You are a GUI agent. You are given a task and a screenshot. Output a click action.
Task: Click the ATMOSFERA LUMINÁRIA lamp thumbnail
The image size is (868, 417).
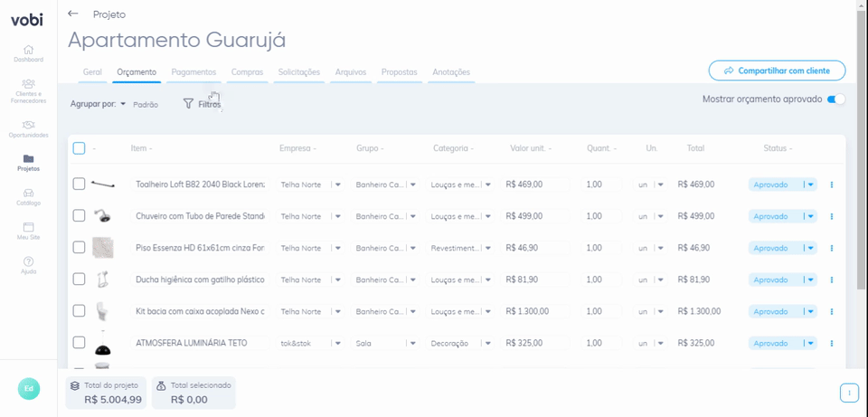(102, 345)
